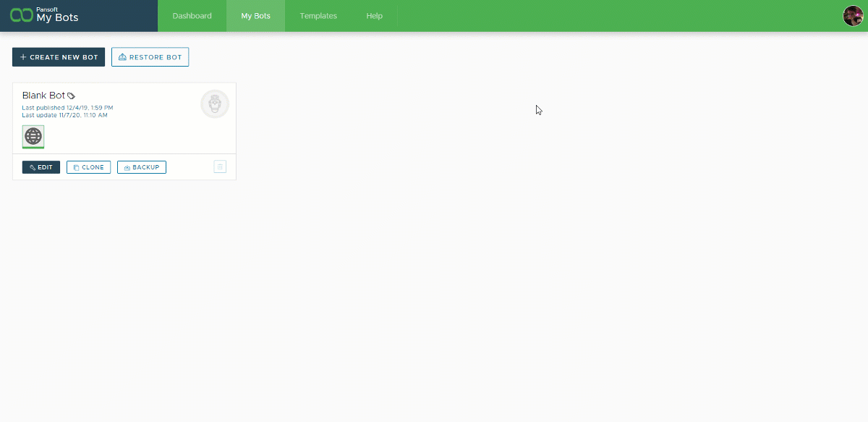Screen dimensions: 868x422
Task: Edit the Blank Bot
Action: coord(41,167)
